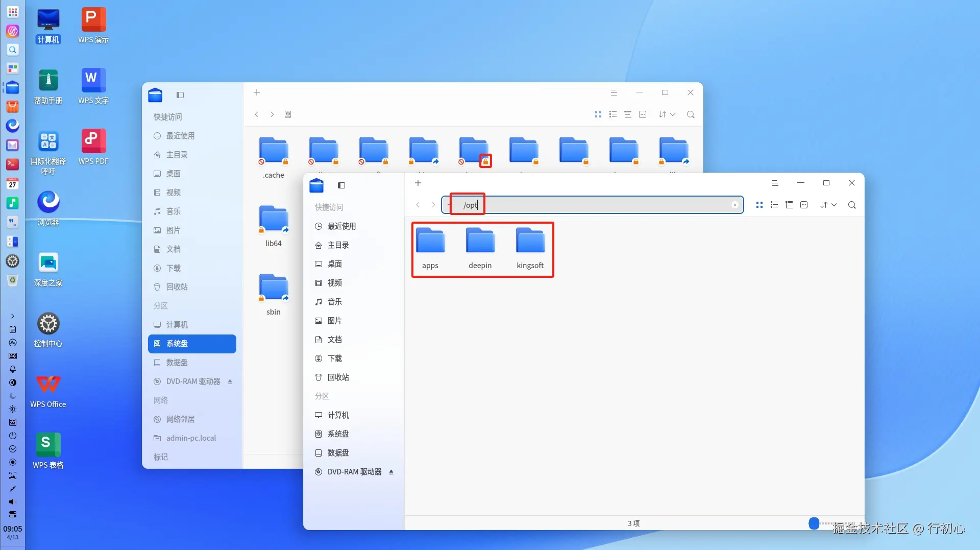
Task: Open sort-by dropdown in back window
Action: pyautogui.click(x=667, y=114)
